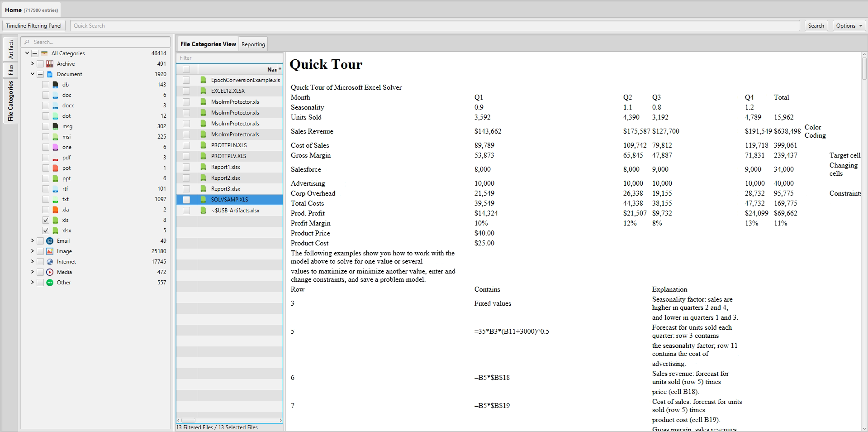Check the txt file type checkbox
Image resolution: width=868 pixels, height=432 pixels.
coord(46,199)
